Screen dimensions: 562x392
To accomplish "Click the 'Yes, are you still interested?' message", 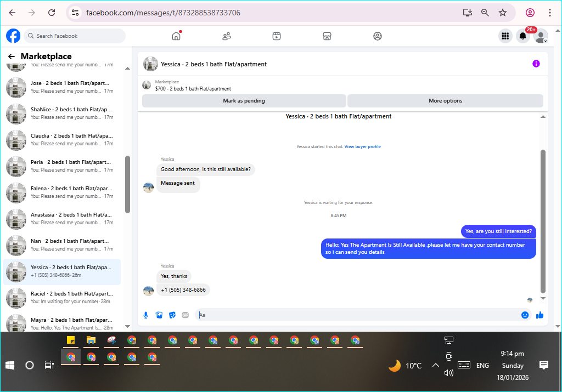I will (x=498, y=231).
